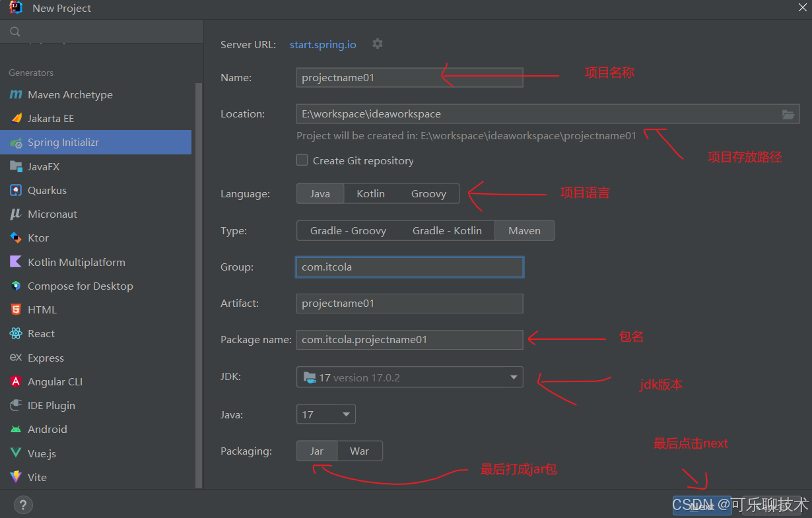Open the help question mark button
The height and width of the screenshot is (518, 812).
click(x=23, y=505)
